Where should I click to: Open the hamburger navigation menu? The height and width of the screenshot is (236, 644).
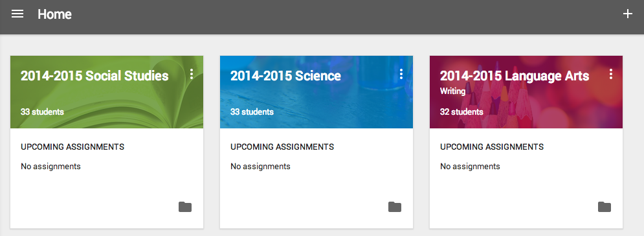(x=17, y=14)
